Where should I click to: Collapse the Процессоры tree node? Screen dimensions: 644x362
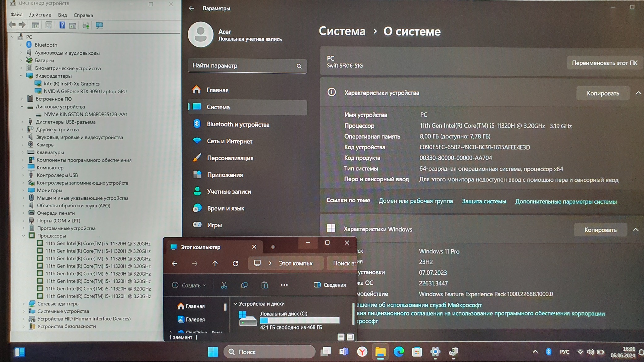pyautogui.click(x=24, y=236)
